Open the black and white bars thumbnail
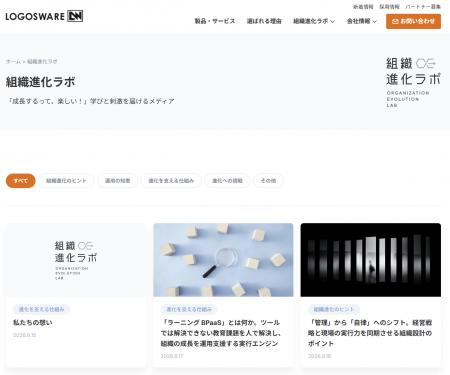Viewport: 450px width, 375px height. 371,260
